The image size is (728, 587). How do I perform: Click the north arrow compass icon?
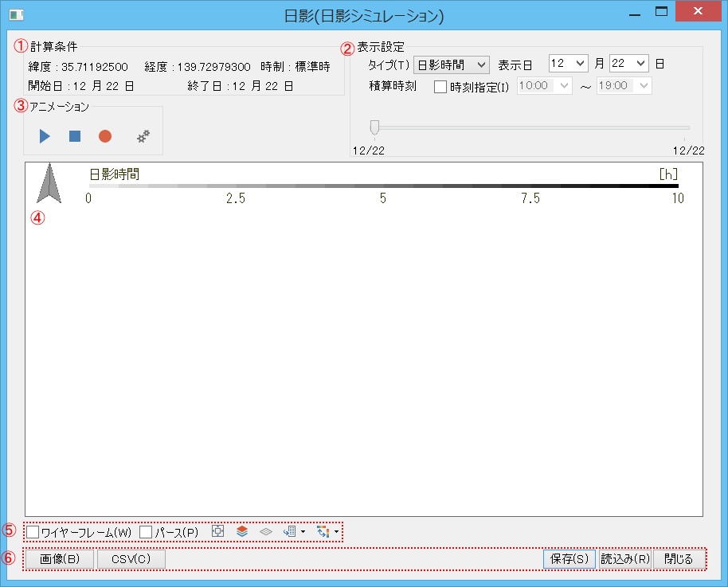click(x=49, y=183)
